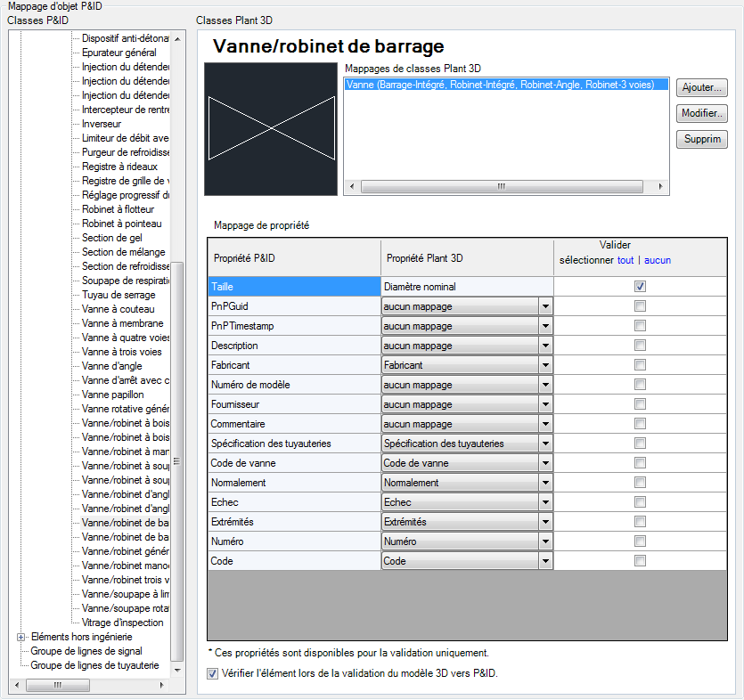Select Registre à rideaux in class tree

pos(119,167)
